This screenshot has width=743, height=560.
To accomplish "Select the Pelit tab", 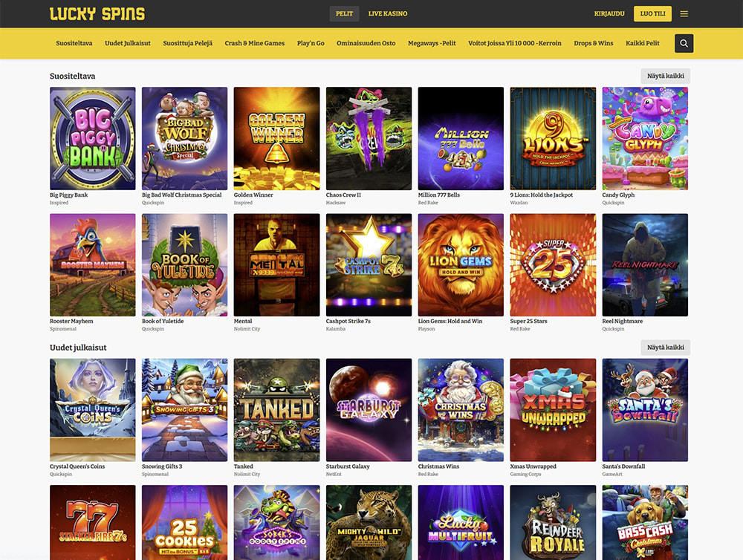I will click(344, 13).
